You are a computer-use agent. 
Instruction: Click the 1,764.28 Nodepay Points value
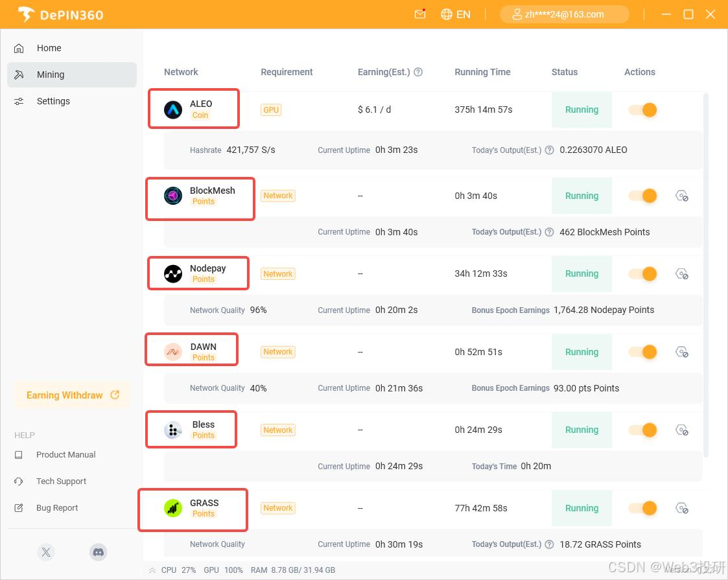click(x=604, y=310)
